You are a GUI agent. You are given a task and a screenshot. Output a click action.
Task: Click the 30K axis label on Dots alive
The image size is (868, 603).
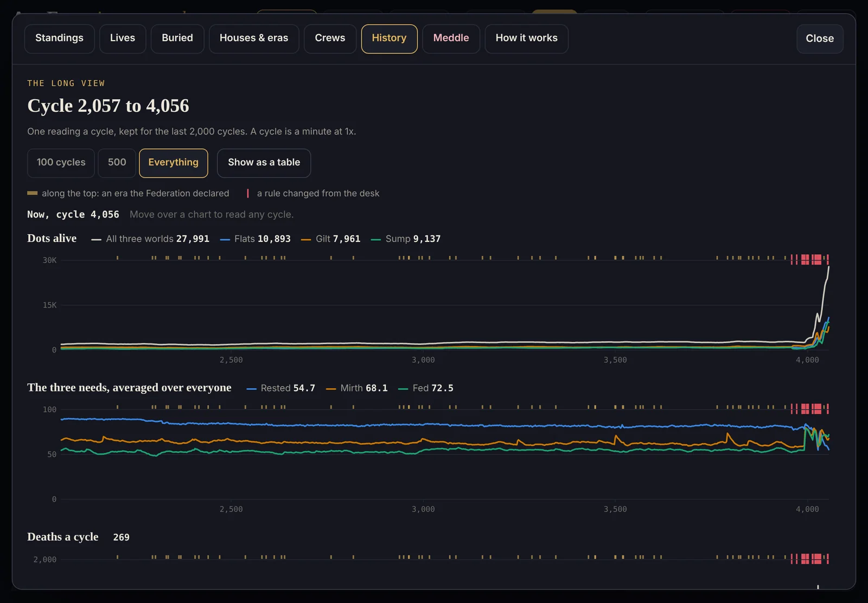(x=49, y=260)
